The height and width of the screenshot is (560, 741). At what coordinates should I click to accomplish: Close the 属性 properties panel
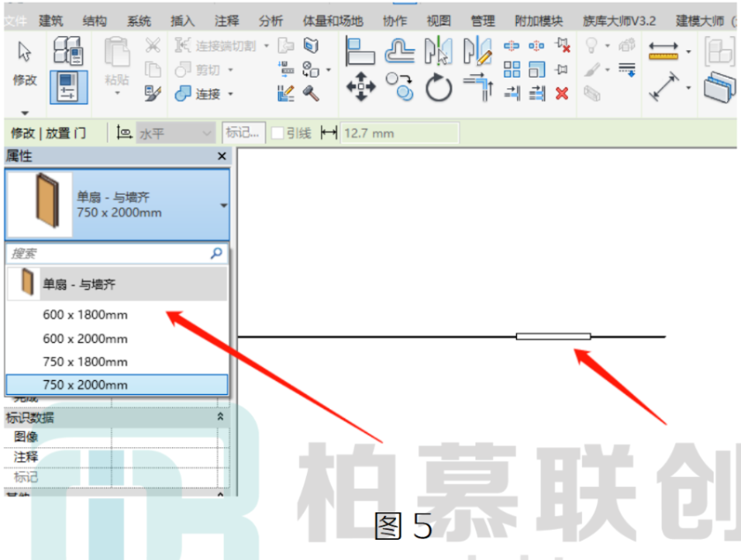(221, 156)
